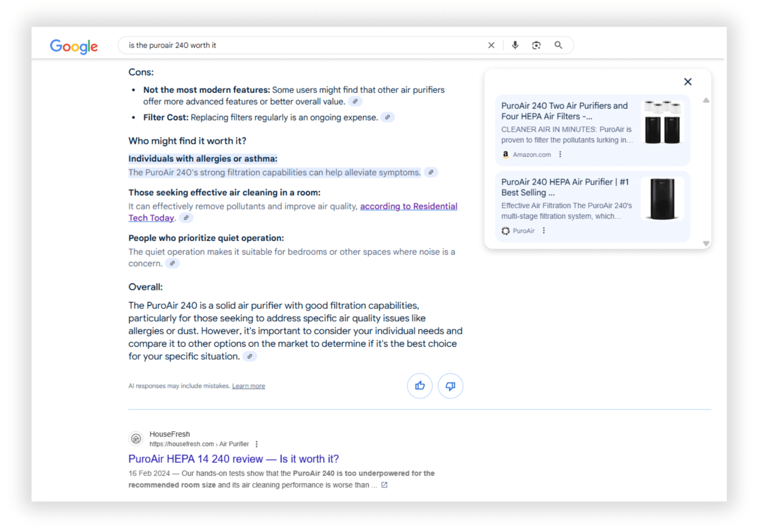Click the two-purifier Amazon product thumbnail
760x532 pixels.
click(662, 123)
